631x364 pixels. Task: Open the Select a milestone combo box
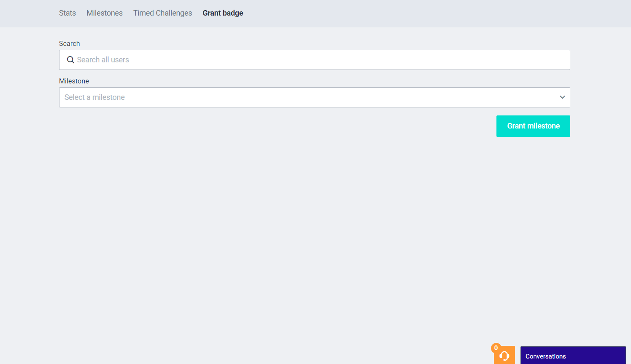point(314,97)
